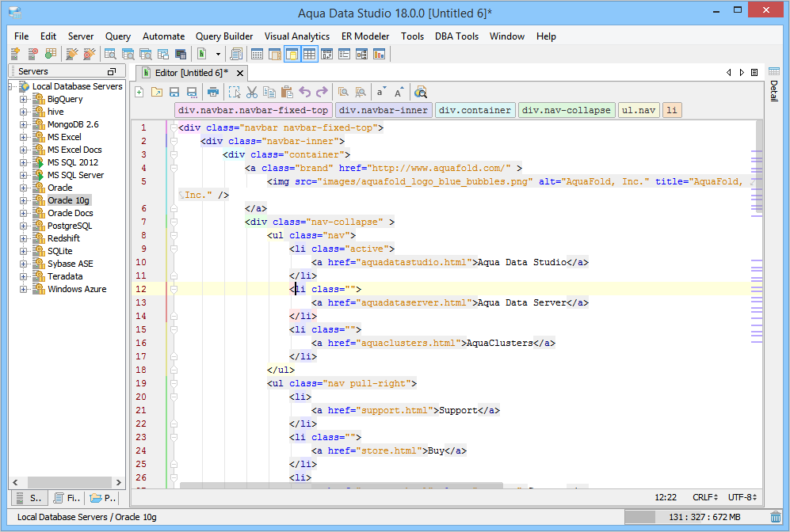Click the Save icon in editor toolbar
790x532 pixels.
click(x=174, y=92)
